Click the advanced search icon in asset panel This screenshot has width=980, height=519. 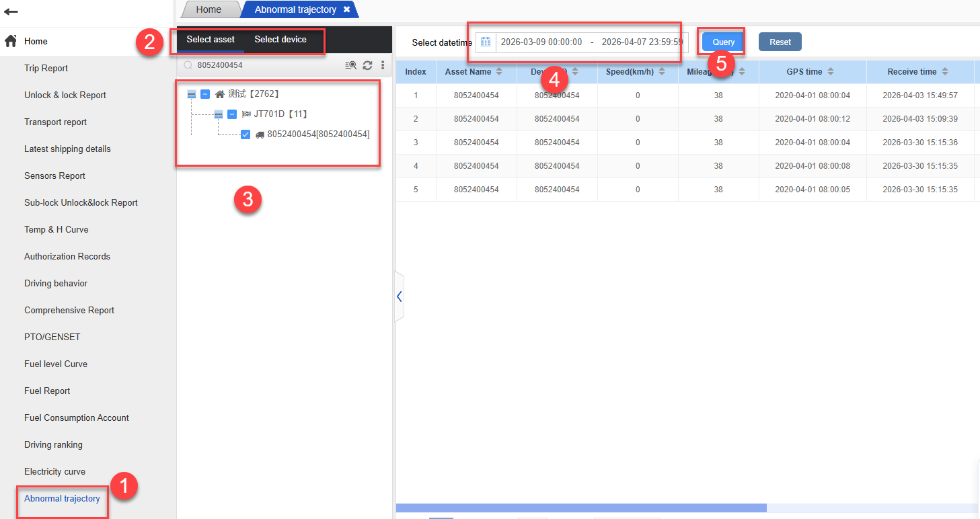pos(350,65)
